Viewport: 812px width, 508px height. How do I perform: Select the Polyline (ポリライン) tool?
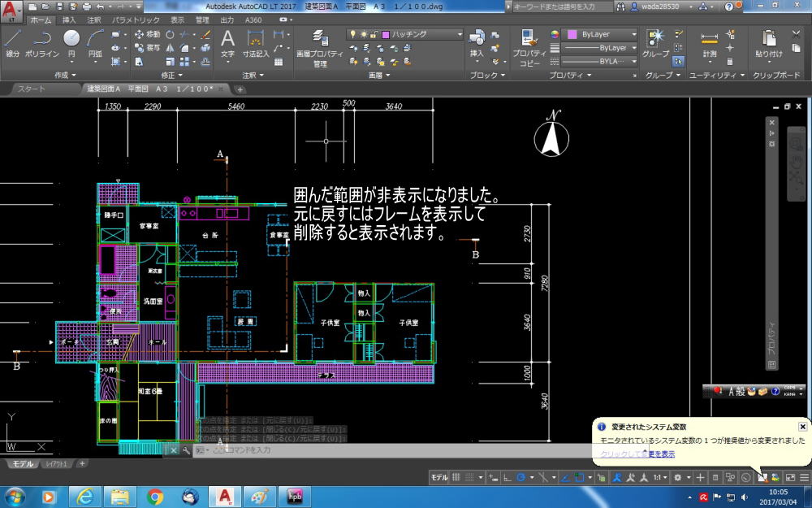42,42
